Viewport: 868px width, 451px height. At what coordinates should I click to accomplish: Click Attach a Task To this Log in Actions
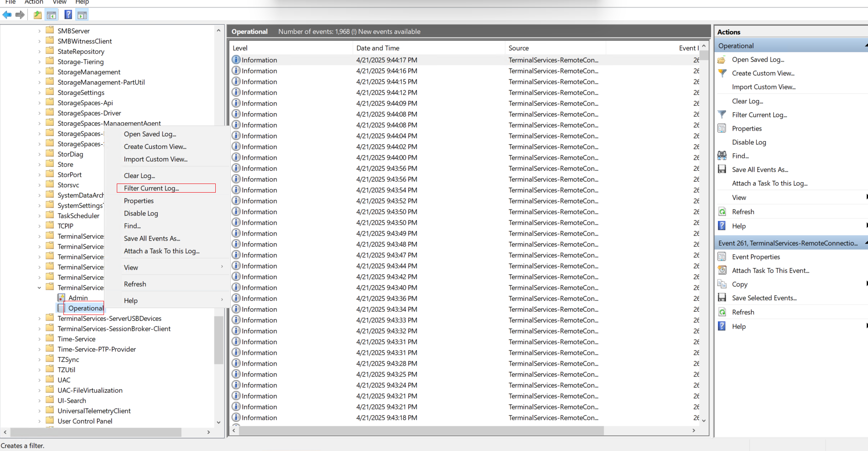click(x=769, y=183)
